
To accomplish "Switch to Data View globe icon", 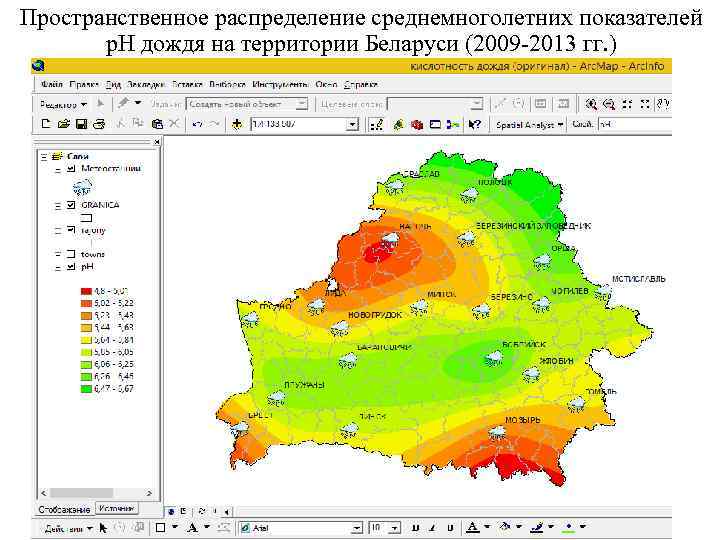I will 171,511.
